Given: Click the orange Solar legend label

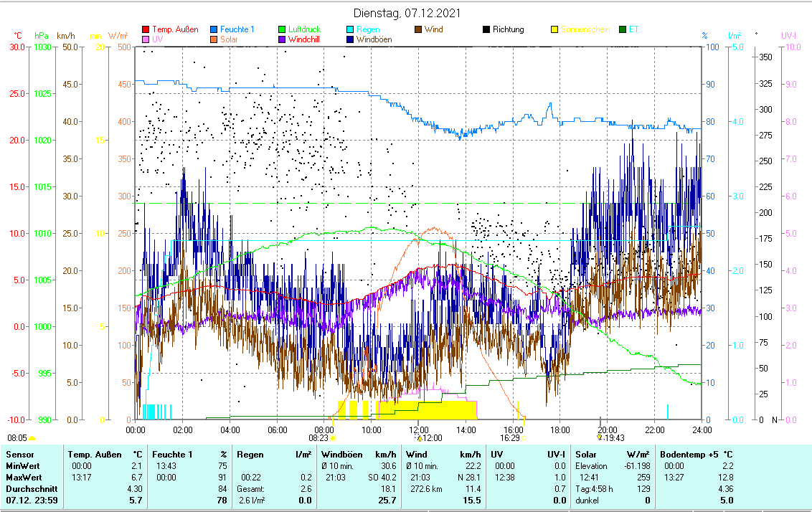Looking at the screenshot, I should click(230, 40).
